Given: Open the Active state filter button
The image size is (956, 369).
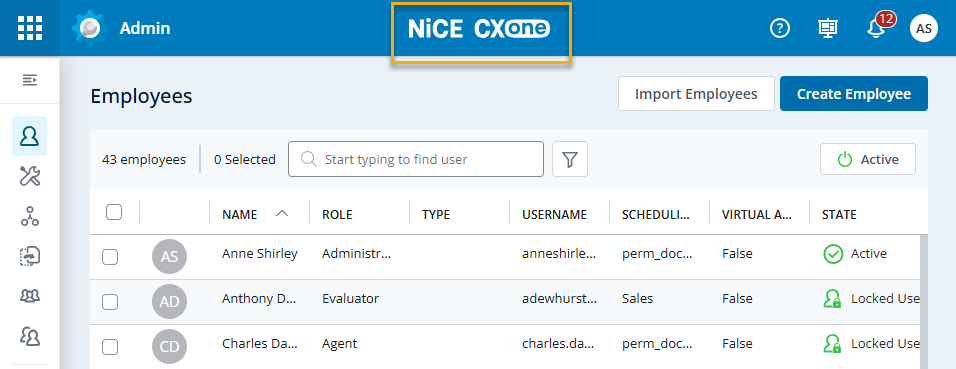Looking at the screenshot, I should click(868, 159).
